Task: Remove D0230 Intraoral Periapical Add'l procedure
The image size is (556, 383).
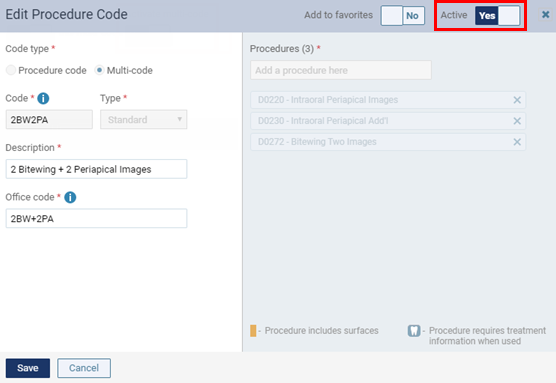Action: (517, 121)
